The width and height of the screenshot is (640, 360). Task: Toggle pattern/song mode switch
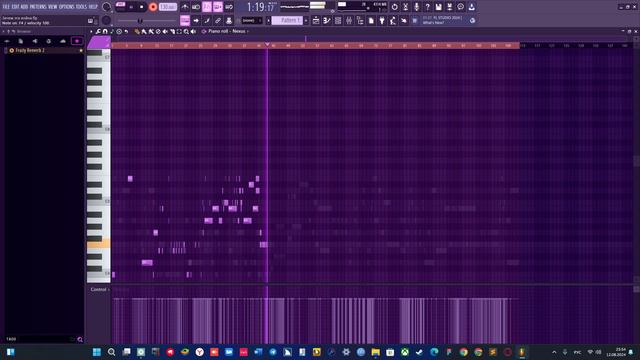click(120, 7)
